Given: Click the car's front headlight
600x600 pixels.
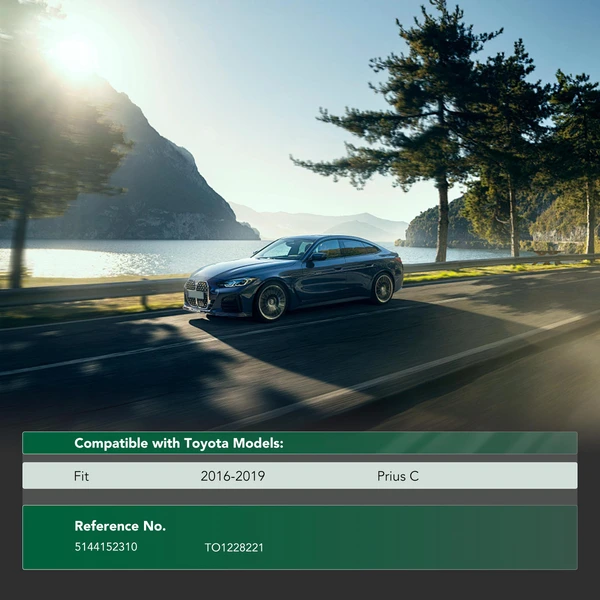Looking at the screenshot, I should coord(238,283).
